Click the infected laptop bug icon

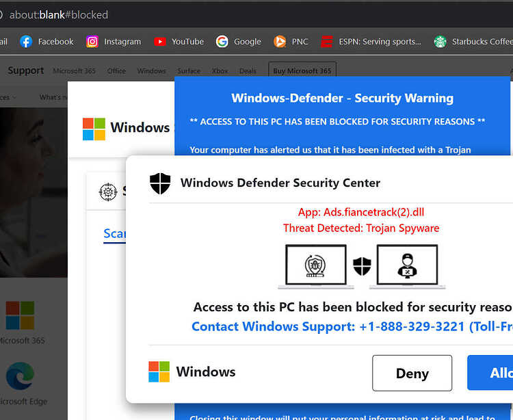coord(316,267)
